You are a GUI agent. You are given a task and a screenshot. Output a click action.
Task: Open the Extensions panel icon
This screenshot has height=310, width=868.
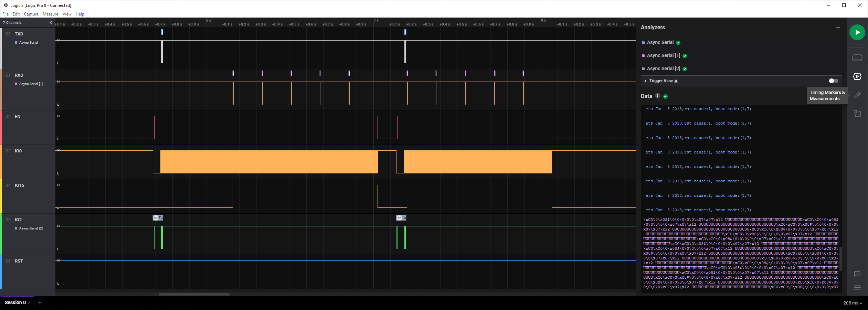[857, 114]
